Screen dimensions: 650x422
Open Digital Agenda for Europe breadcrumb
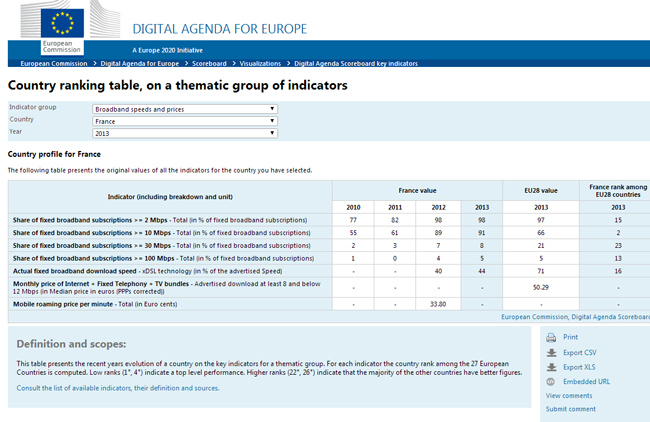click(139, 63)
